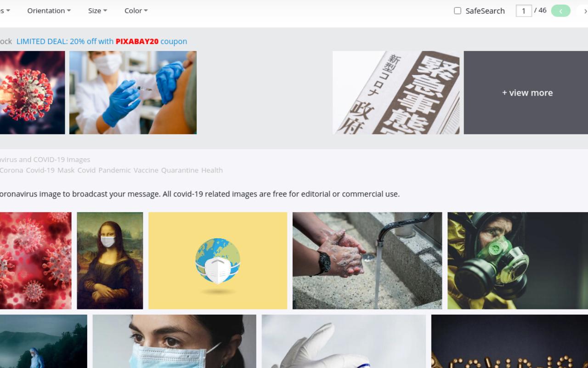588x368 pixels.
Task: Expand the Size filter dropdown
Action: [x=97, y=11]
